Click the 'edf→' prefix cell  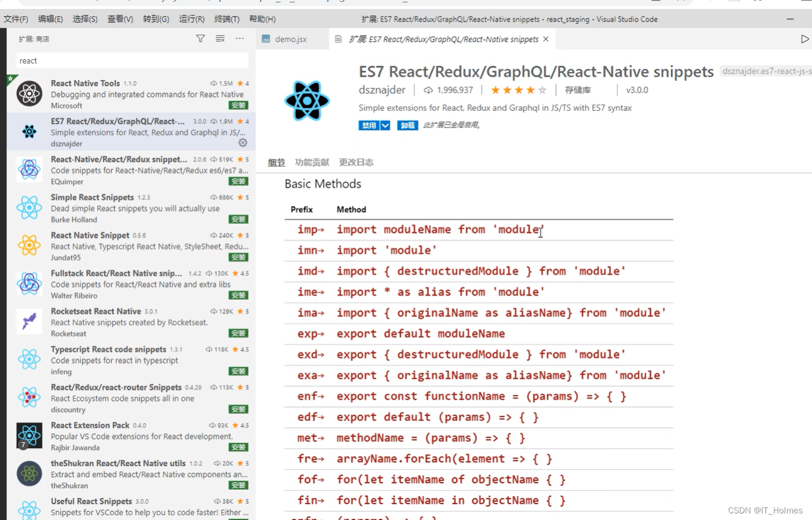pyautogui.click(x=311, y=417)
